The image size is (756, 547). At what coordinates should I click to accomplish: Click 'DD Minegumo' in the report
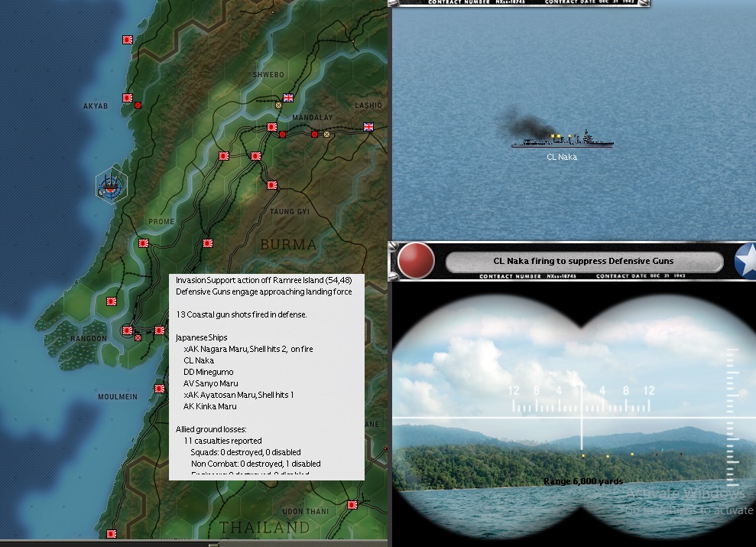[208, 372]
